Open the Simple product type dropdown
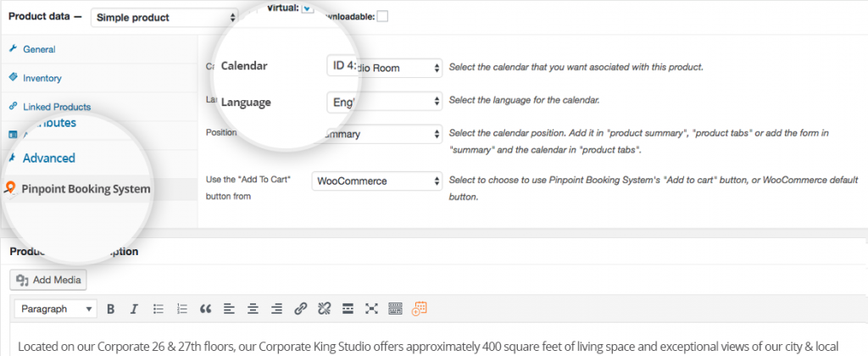The height and width of the screenshot is (356, 868). click(x=164, y=17)
